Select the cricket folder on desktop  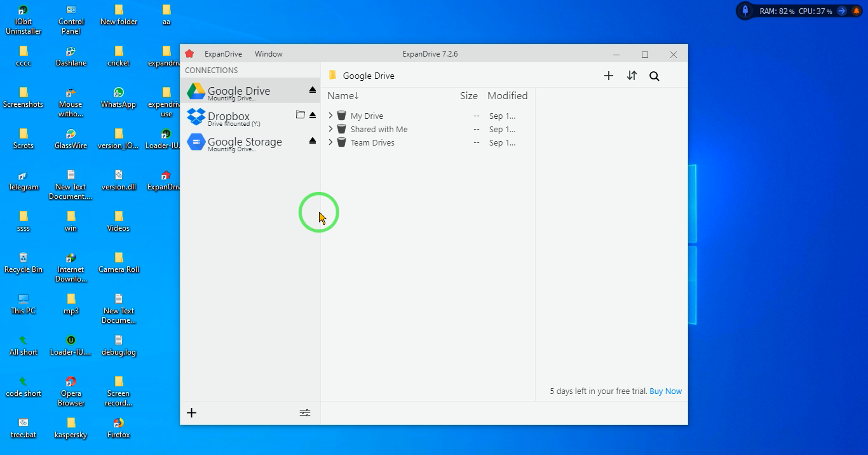[x=119, y=56]
